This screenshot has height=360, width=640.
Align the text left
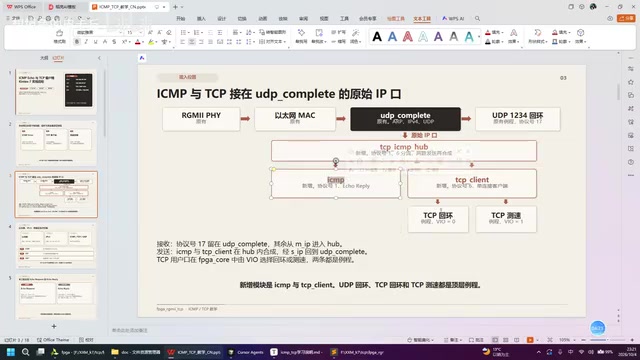point(182,42)
